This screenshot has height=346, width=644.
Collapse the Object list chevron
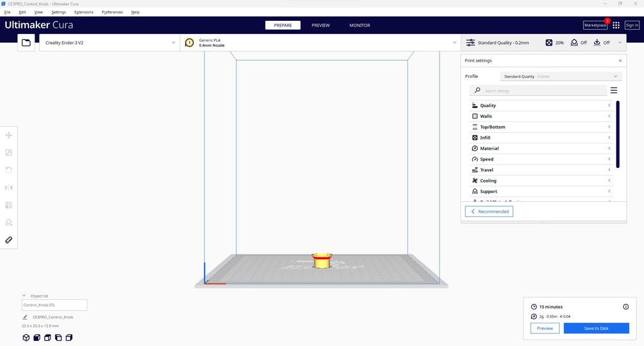point(24,296)
